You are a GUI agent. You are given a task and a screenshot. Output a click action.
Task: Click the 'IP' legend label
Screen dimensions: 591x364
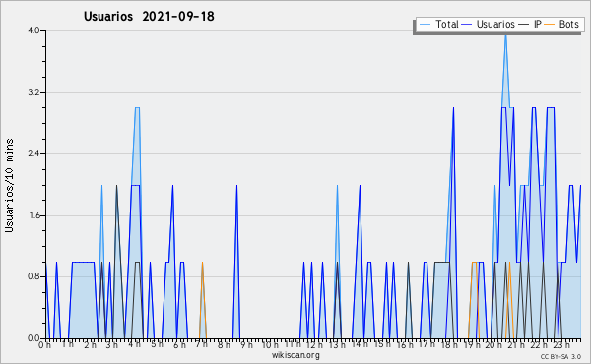(x=538, y=24)
